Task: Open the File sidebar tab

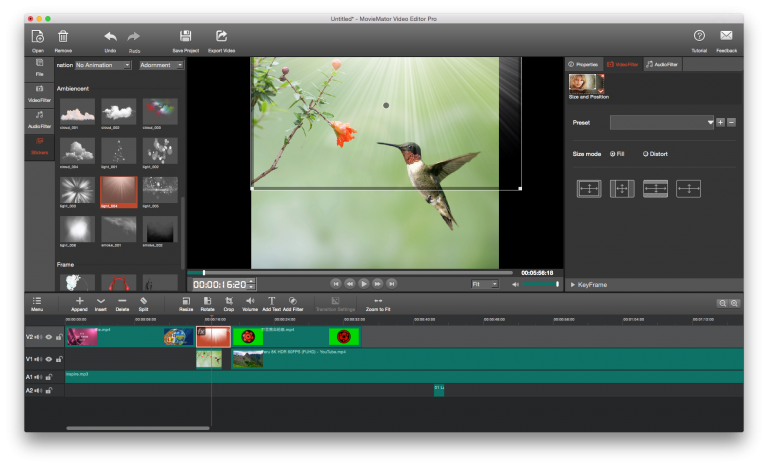Action: tap(40, 68)
